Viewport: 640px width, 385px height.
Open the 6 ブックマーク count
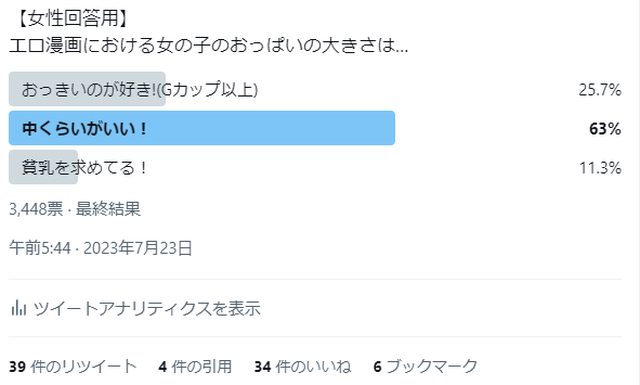tap(425, 366)
